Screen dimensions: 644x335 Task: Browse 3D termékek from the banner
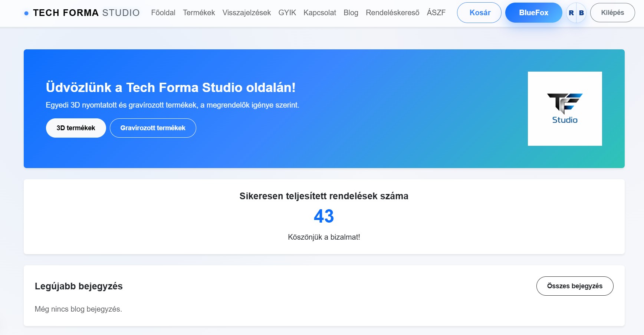coord(76,128)
